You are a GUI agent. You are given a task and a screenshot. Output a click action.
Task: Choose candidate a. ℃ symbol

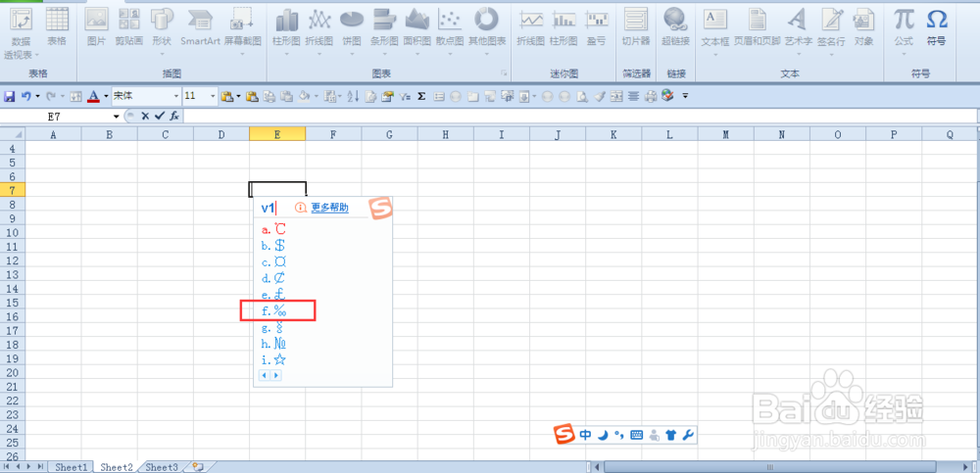click(273, 229)
